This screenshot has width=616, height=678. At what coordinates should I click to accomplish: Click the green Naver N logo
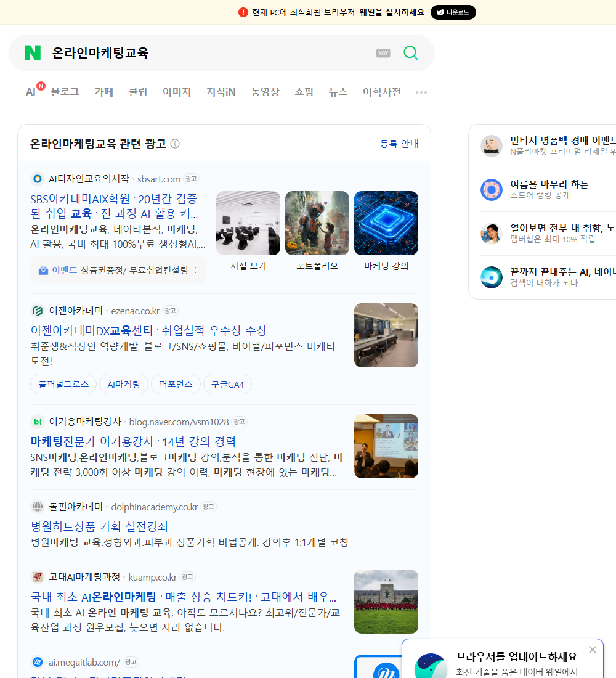33,53
